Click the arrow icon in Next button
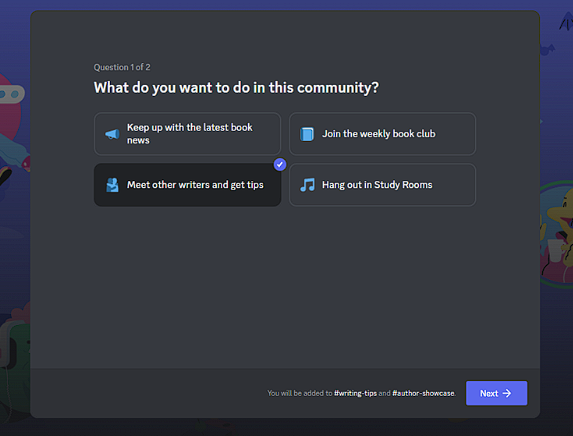This screenshot has width=573, height=436. click(507, 393)
